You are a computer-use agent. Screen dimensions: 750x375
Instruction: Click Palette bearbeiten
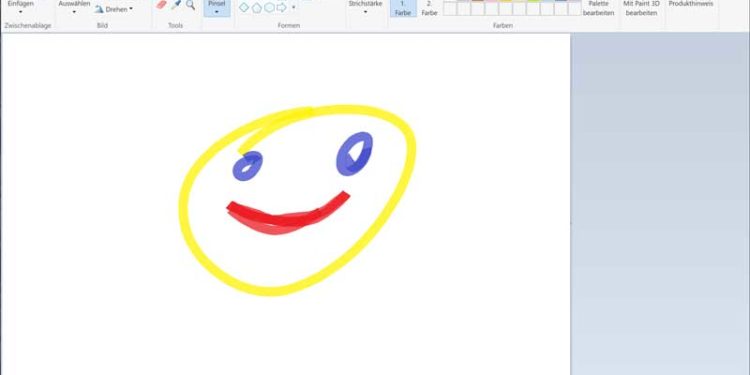click(598, 9)
